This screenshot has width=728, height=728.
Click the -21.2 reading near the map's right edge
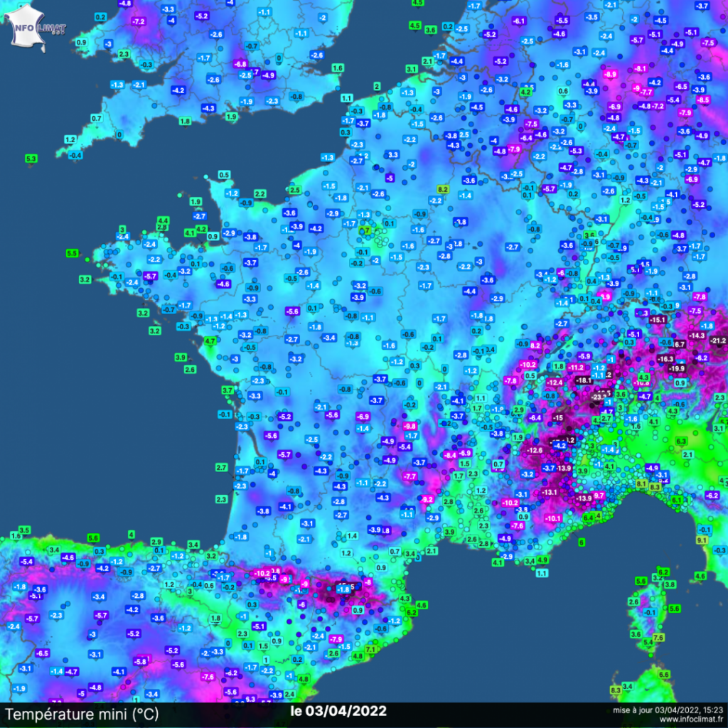[x=717, y=340]
